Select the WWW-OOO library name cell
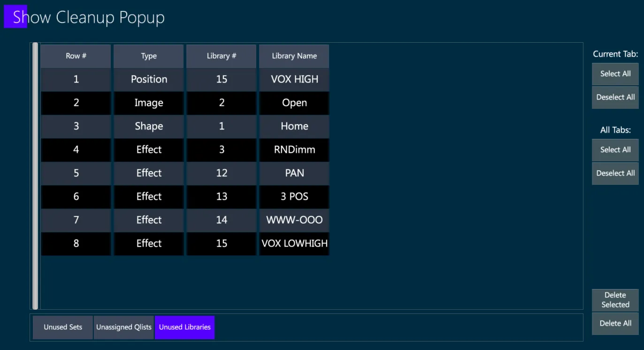 click(x=294, y=220)
